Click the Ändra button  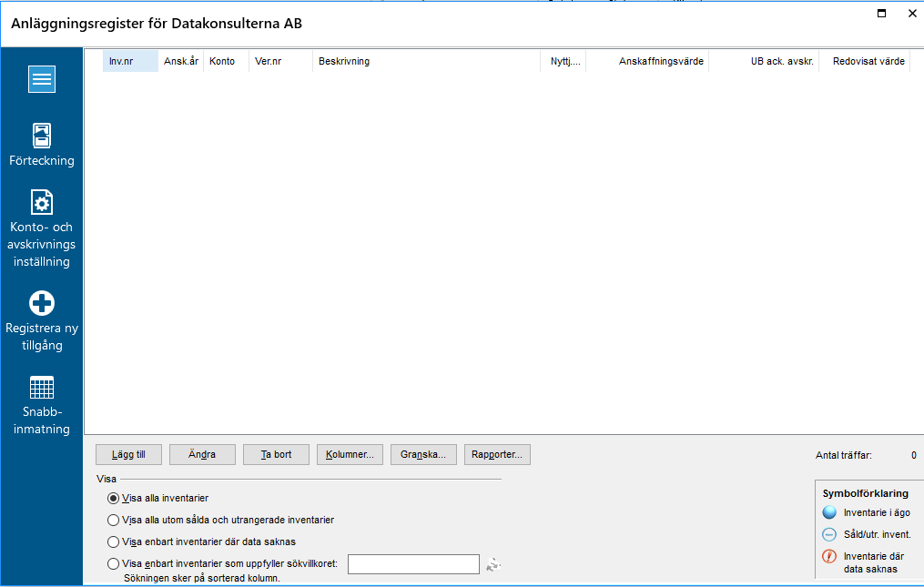click(202, 454)
